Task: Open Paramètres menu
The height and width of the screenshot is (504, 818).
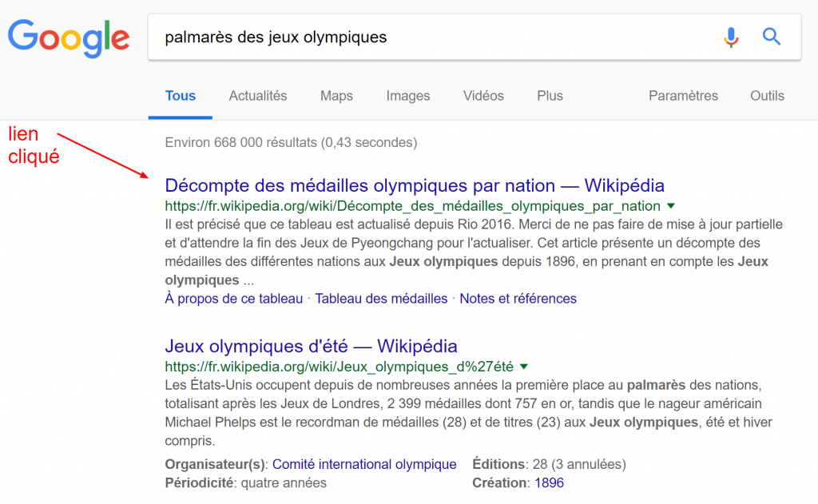Action: click(x=684, y=96)
